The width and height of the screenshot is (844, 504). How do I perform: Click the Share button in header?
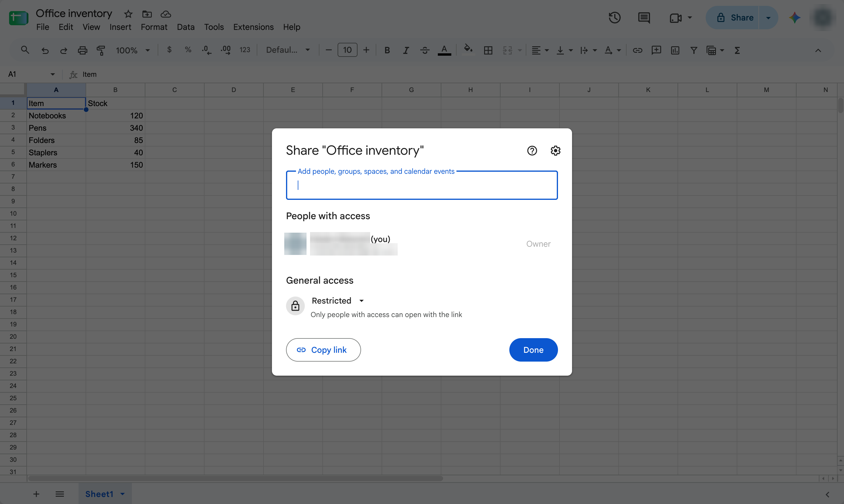coord(733,18)
